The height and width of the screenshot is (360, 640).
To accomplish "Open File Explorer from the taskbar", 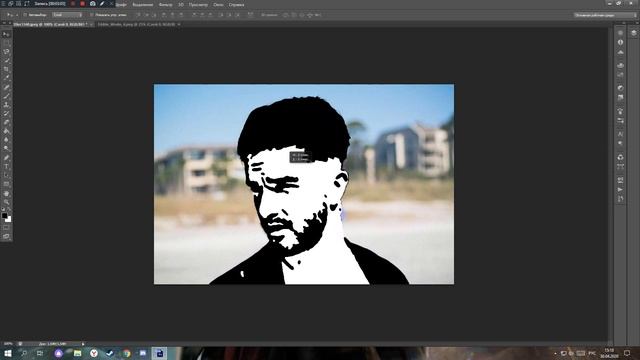I will [x=77, y=353].
